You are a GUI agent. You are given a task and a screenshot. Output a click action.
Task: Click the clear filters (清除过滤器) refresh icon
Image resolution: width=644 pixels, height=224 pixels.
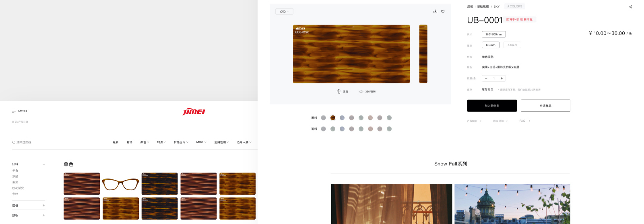pyautogui.click(x=14, y=142)
